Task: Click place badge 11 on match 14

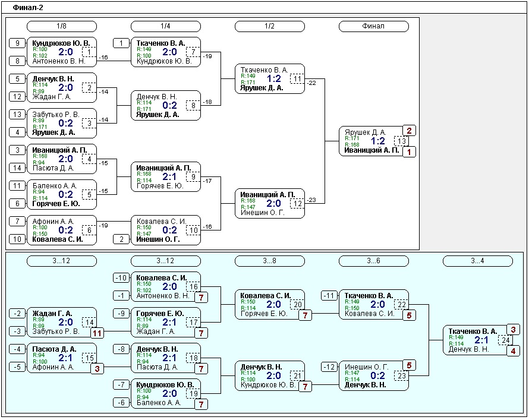Action: [97, 333]
